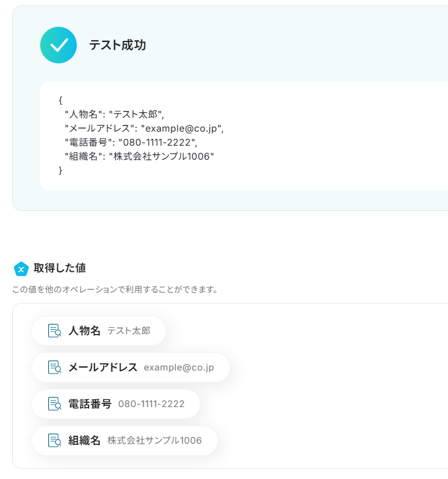Click the document icon on 電話番号 chip
The width and height of the screenshot is (448, 479).
[x=54, y=404]
